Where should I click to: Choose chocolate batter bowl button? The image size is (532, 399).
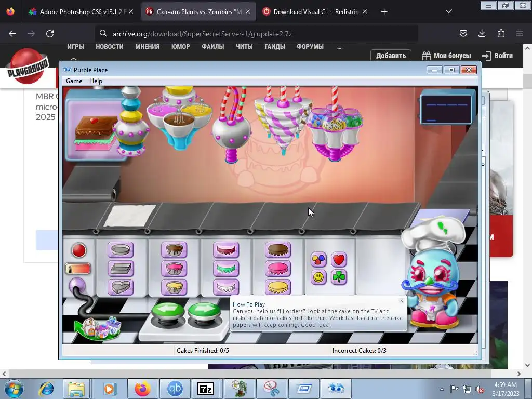pyautogui.click(x=174, y=250)
